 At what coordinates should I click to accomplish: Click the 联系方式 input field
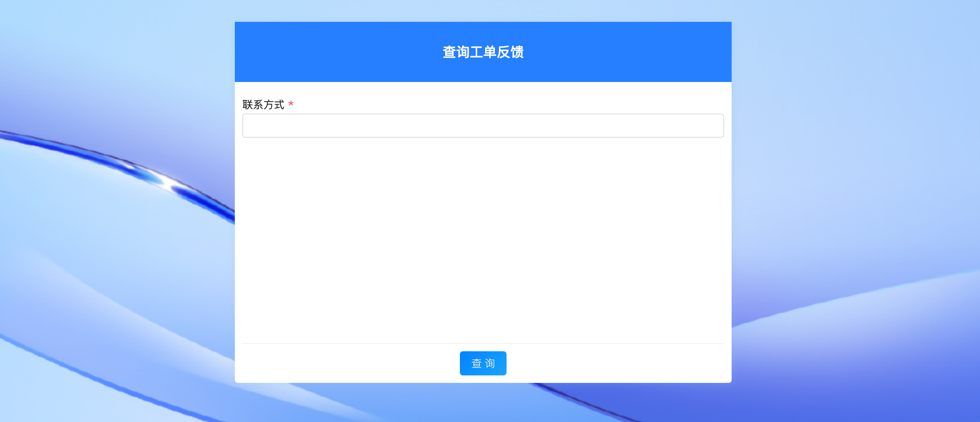(x=482, y=126)
